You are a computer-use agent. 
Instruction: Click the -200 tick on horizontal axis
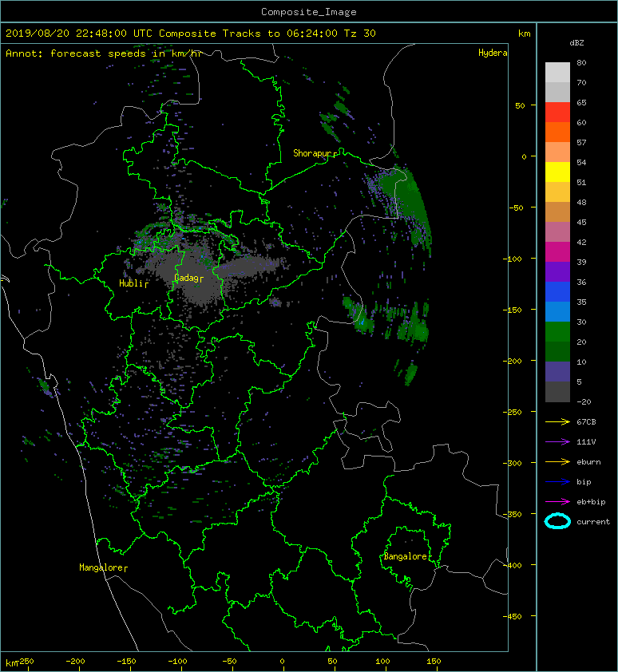click(75, 662)
